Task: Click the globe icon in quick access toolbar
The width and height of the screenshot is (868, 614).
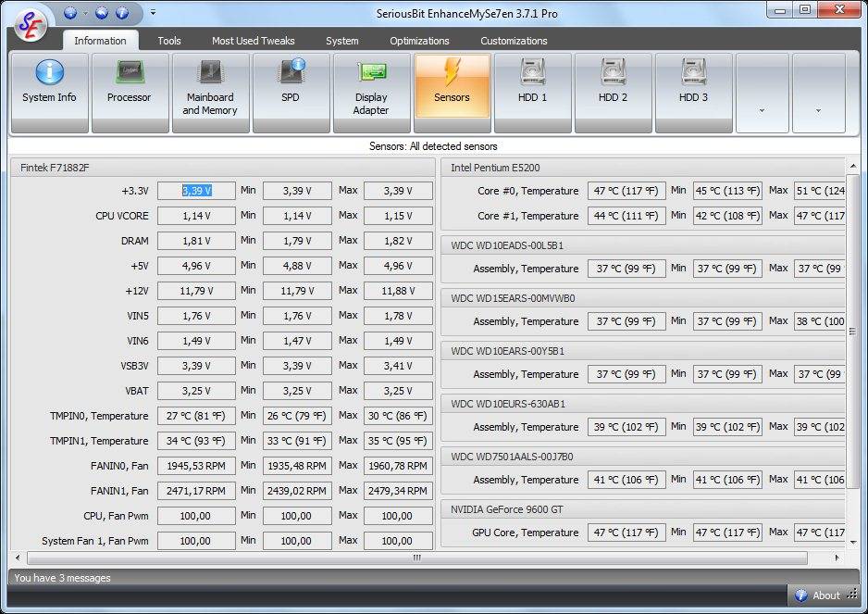Action: (x=70, y=12)
